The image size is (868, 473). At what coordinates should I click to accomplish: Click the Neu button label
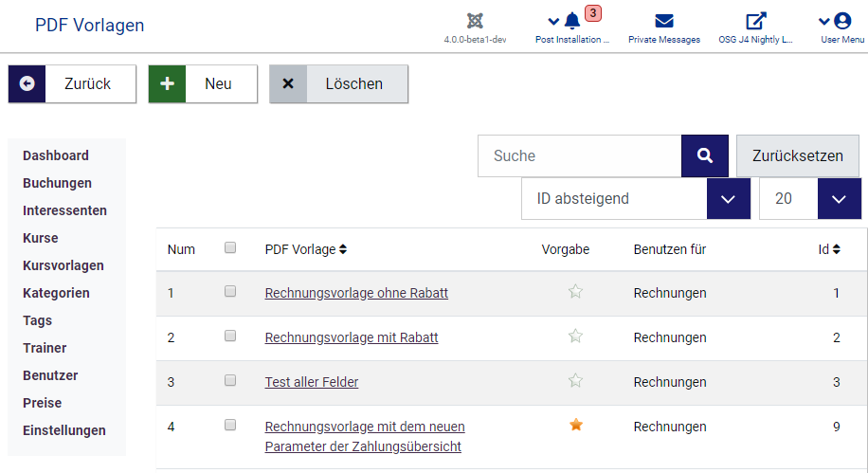coord(218,83)
